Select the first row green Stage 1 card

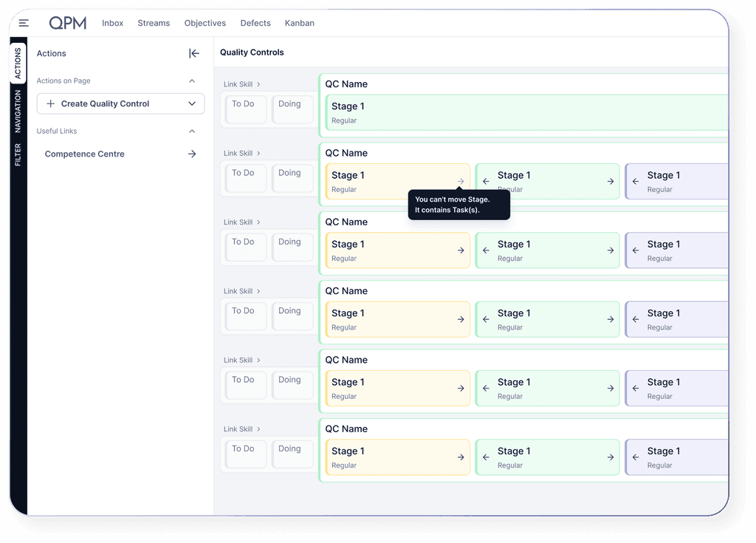coord(526,112)
